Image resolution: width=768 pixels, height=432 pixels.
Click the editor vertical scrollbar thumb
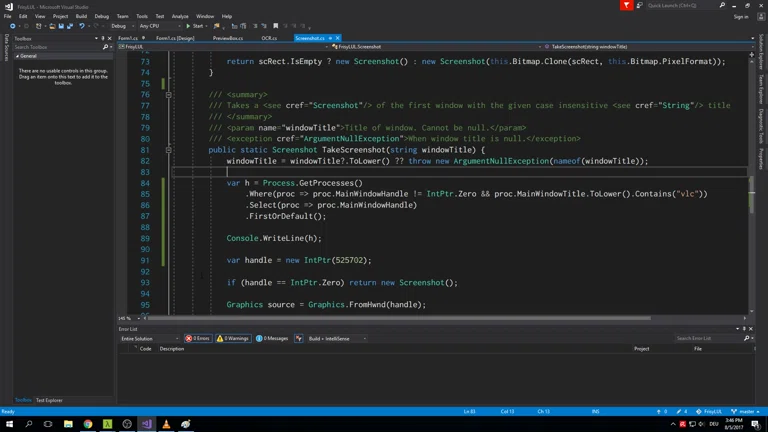point(751,195)
